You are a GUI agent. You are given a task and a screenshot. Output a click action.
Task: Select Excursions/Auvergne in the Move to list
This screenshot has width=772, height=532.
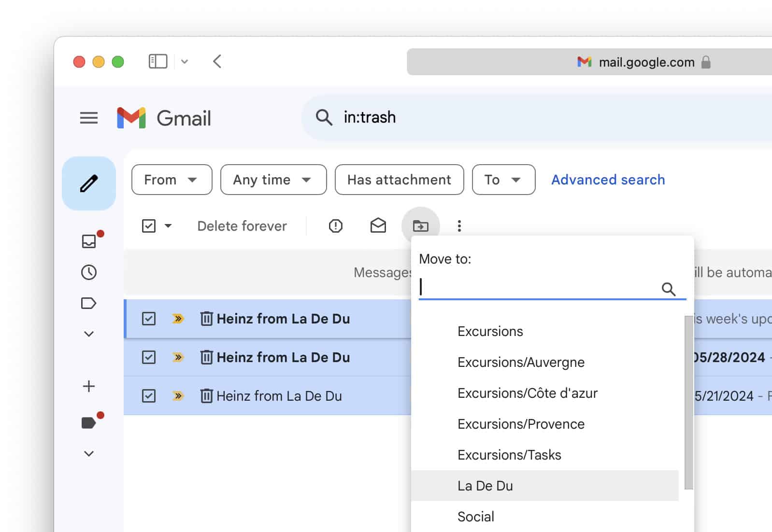[x=545, y=362]
